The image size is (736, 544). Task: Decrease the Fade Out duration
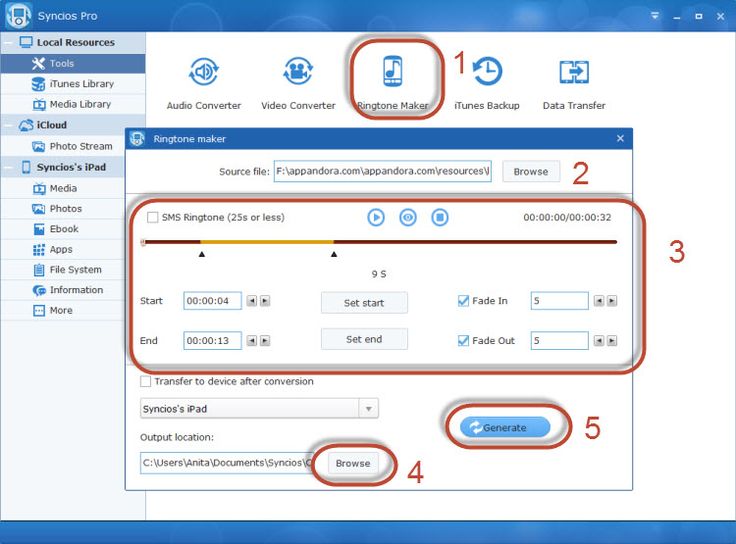[x=599, y=341]
